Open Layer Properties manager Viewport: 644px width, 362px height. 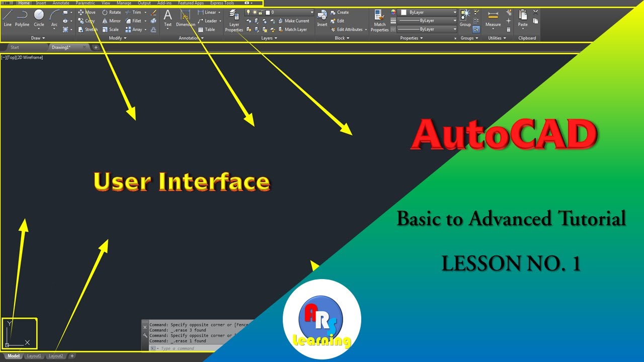(x=234, y=21)
